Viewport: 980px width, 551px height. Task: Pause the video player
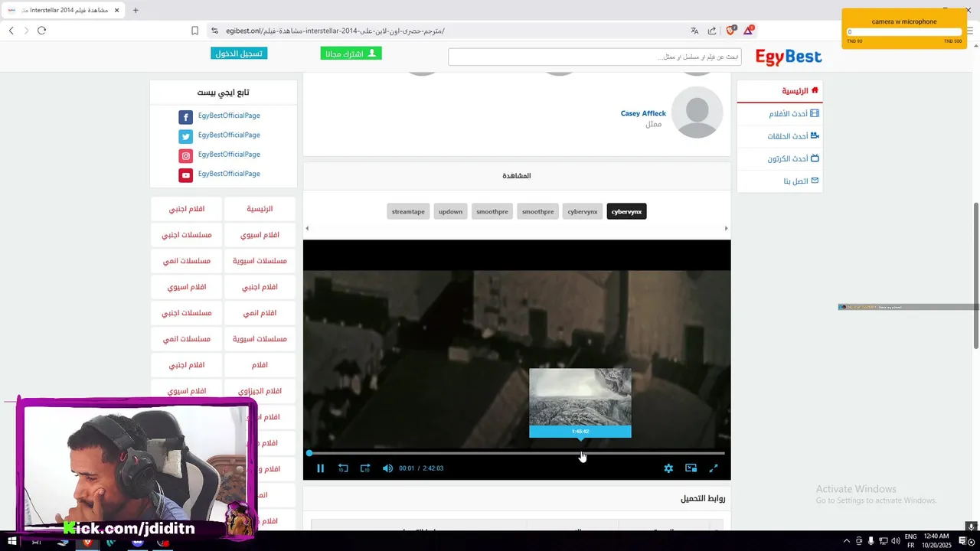(320, 468)
